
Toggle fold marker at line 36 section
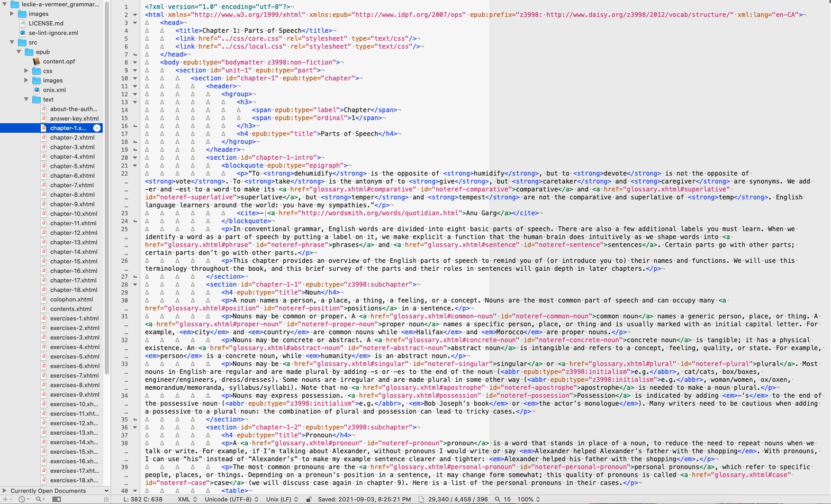135,427
